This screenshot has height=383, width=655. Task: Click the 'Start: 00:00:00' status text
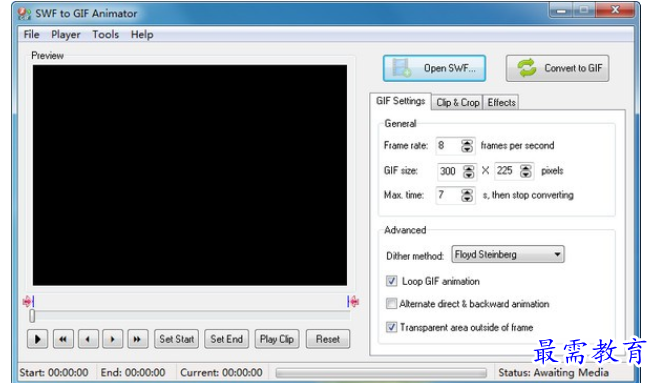pyautogui.click(x=54, y=373)
